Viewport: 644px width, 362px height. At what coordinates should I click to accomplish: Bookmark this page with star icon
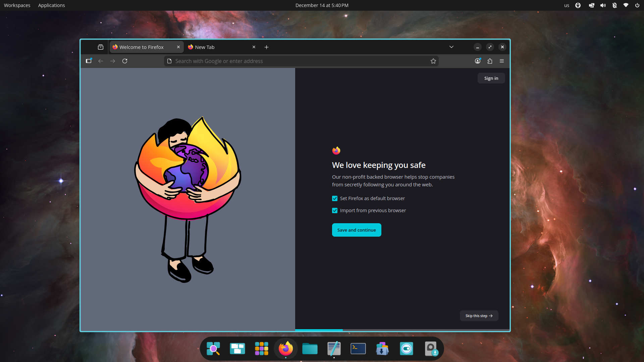point(433,61)
